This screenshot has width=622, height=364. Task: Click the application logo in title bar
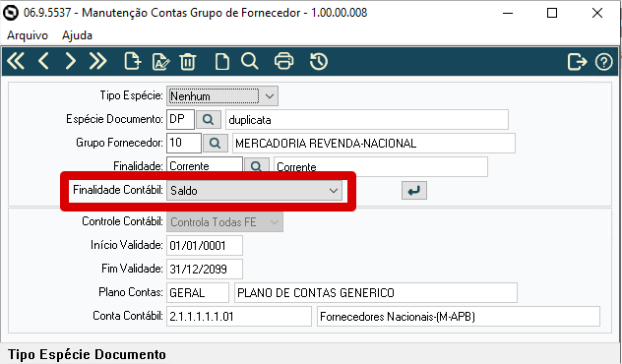pos(11,13)
